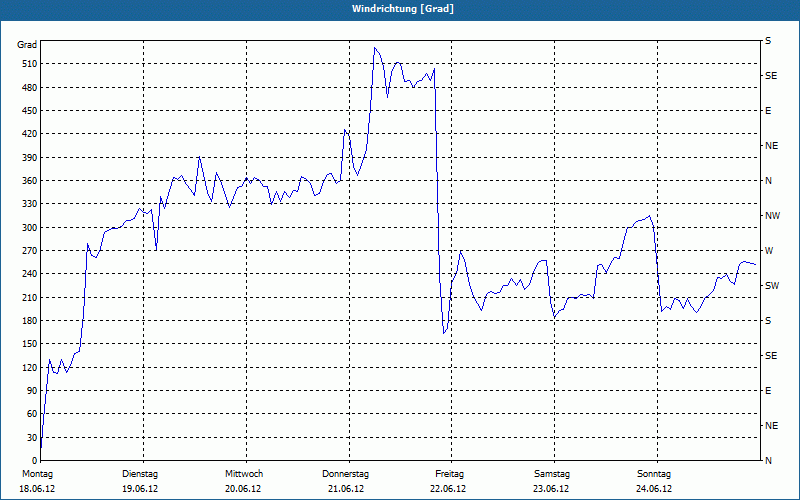Select the y-axis value "150"
Screen dimensions: 800x500
(x=30, y=344)
